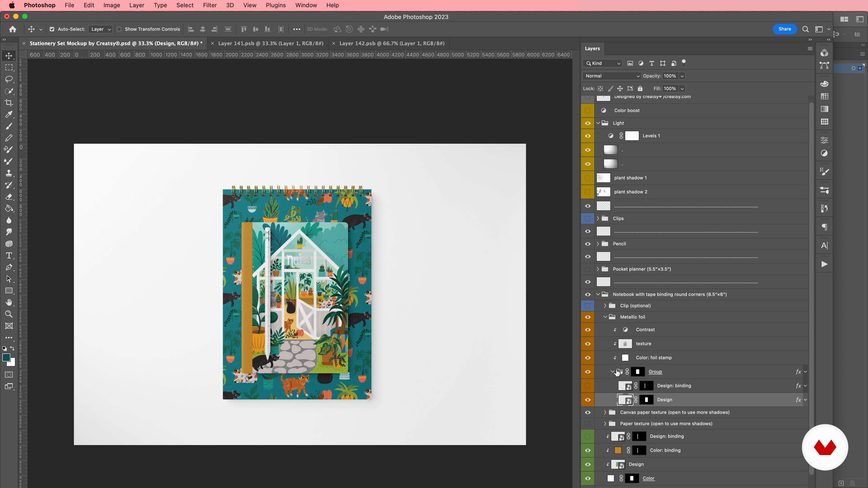Hide the Metallic foil group

tap(588, 317)
